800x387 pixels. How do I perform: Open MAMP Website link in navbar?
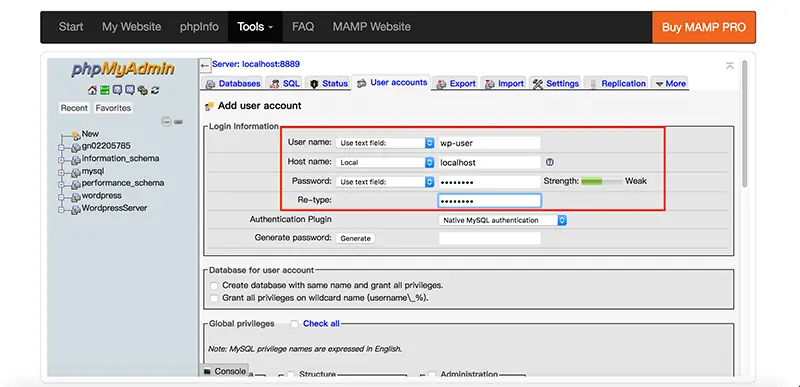point(371,27)
